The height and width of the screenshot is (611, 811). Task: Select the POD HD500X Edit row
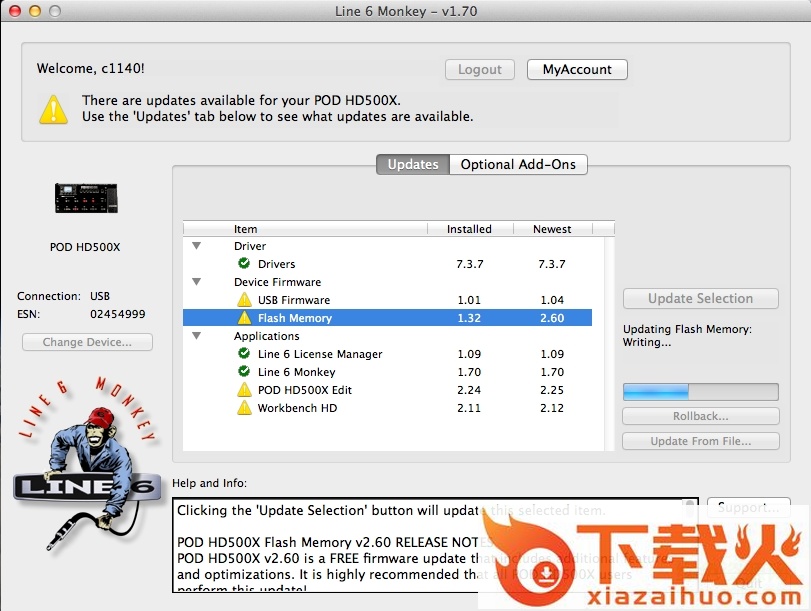coord(387,390)
